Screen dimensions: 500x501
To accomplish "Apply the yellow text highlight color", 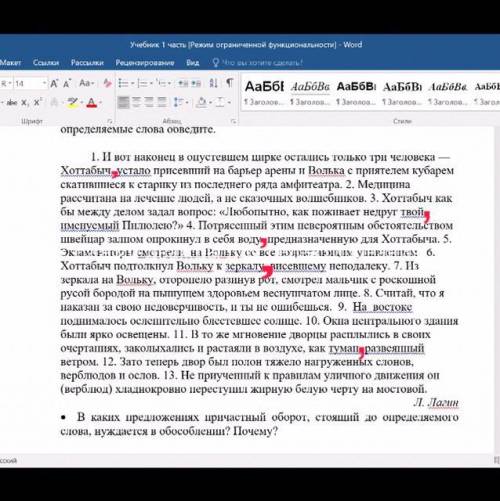I will coord(72,103).
